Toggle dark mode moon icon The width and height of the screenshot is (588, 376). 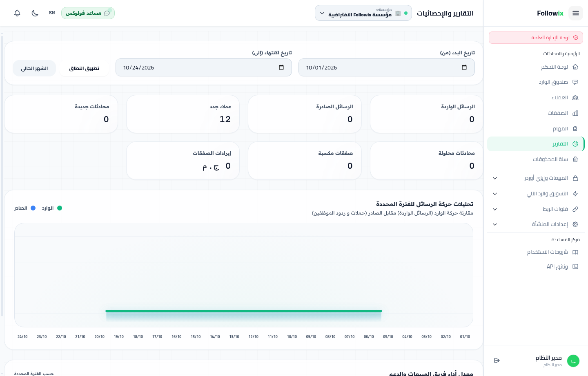coord(35,13)
